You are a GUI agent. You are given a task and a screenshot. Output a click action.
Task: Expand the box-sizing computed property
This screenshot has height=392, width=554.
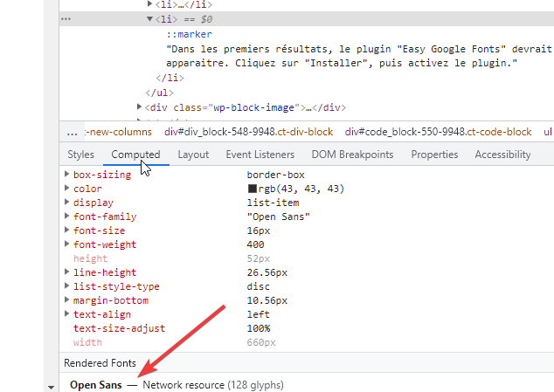point(67,175)
